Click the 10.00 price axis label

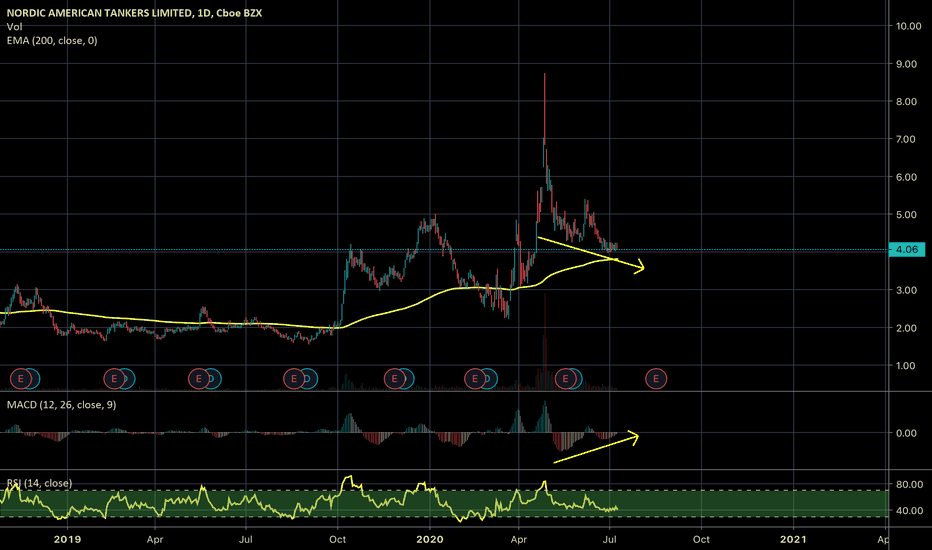click(908, 26)
